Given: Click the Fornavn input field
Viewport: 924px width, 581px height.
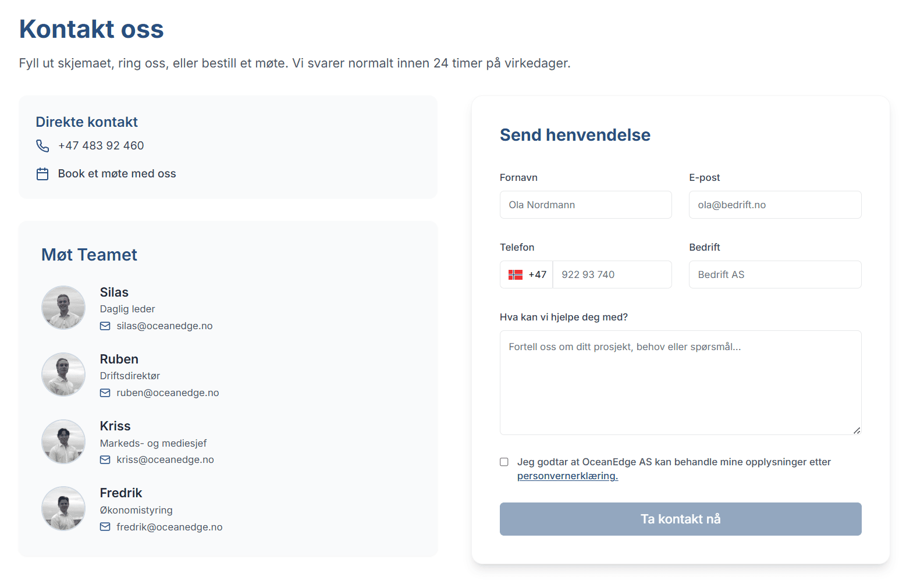Looking at the screenshot, I should coord(585,205).
